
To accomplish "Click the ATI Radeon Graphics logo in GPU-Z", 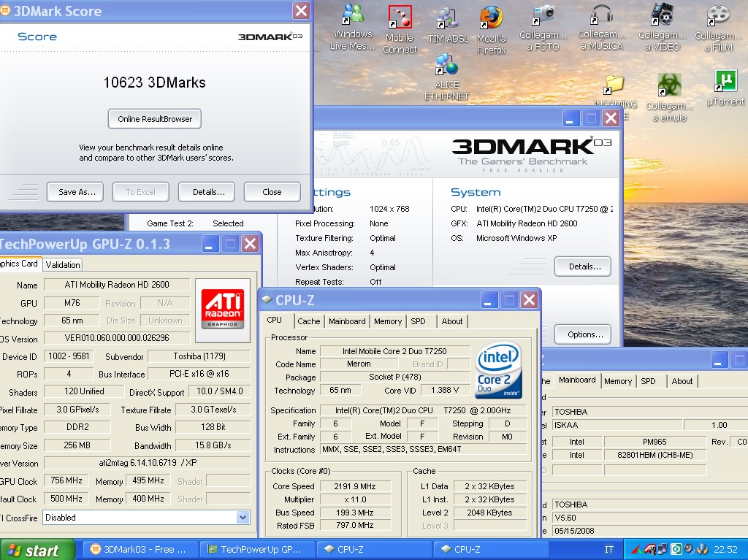I will coord(222,309).
